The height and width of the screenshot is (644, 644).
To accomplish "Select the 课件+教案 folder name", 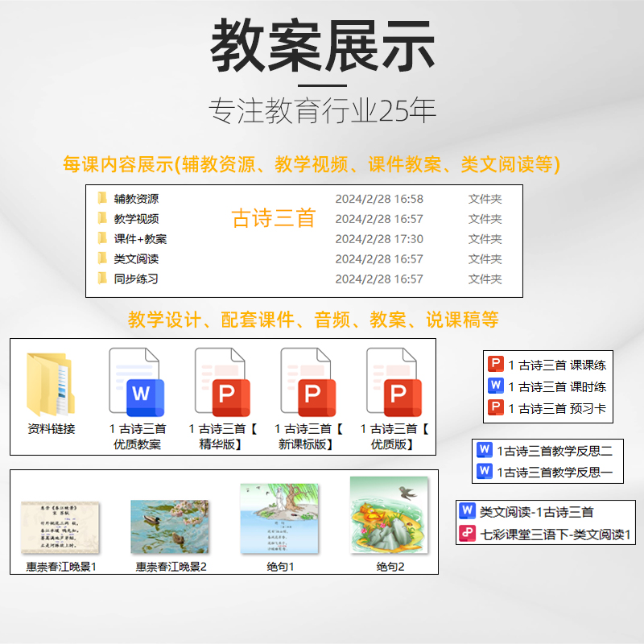I will (x=140, y=239).
